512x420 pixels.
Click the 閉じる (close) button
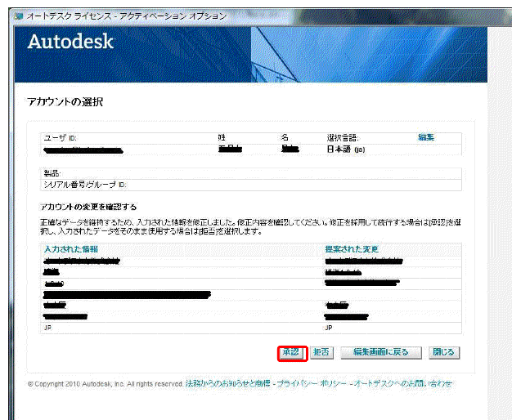pyautogui.click(x=444, y=352)
